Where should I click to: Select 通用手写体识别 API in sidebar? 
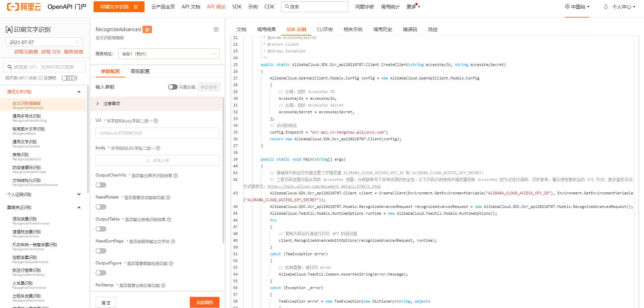(43, 118)
